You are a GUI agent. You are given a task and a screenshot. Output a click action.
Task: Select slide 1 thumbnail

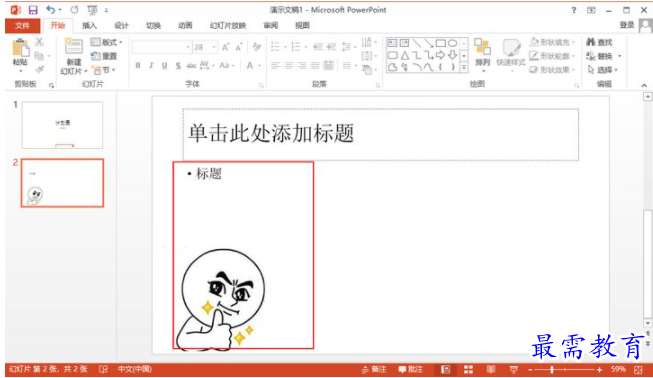pos(62,125)
